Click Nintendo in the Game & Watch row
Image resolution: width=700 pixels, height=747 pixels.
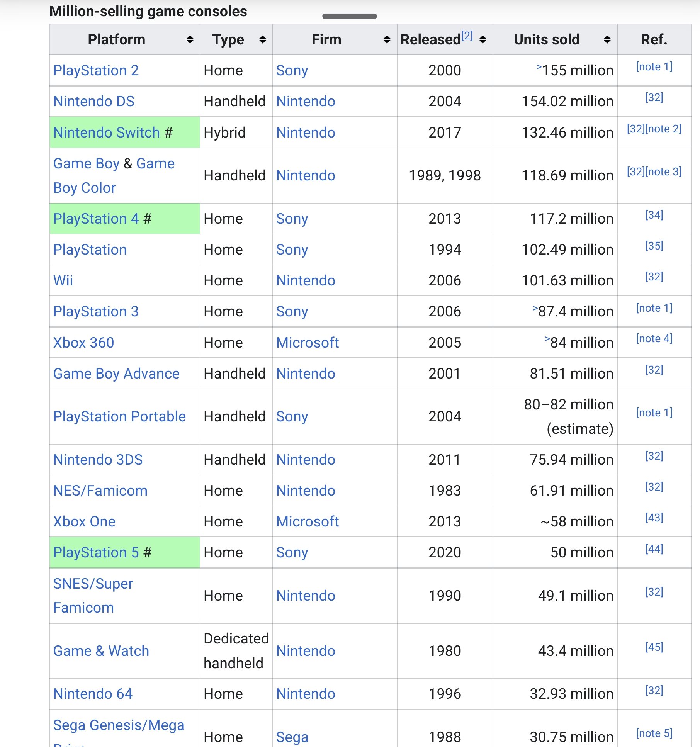[306, 651]
